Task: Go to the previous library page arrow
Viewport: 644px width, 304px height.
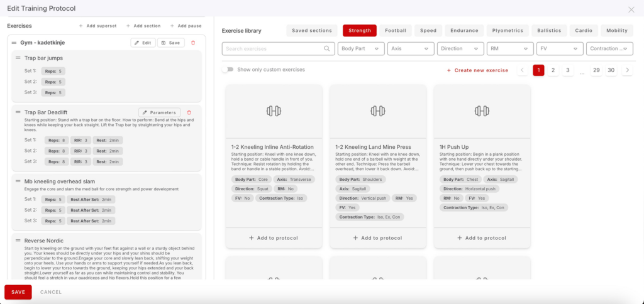Action: pos(523,70)
